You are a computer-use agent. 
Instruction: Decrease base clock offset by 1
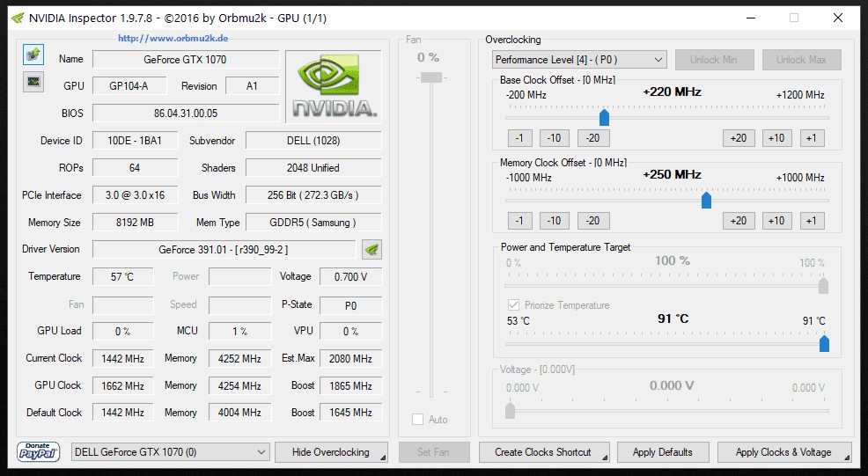(x=519, y=138)
